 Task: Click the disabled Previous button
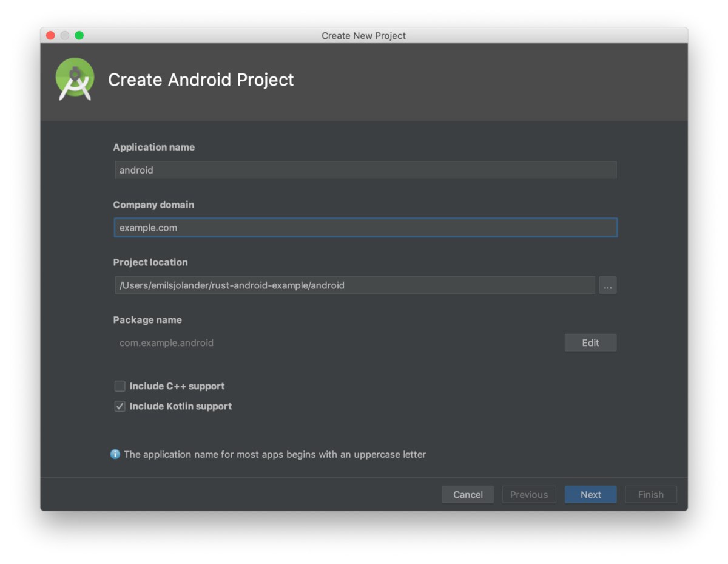click(x=529, y=495)
